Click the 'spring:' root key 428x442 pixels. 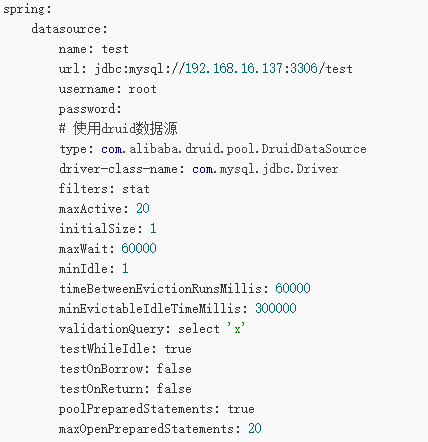tap(27, 10)
